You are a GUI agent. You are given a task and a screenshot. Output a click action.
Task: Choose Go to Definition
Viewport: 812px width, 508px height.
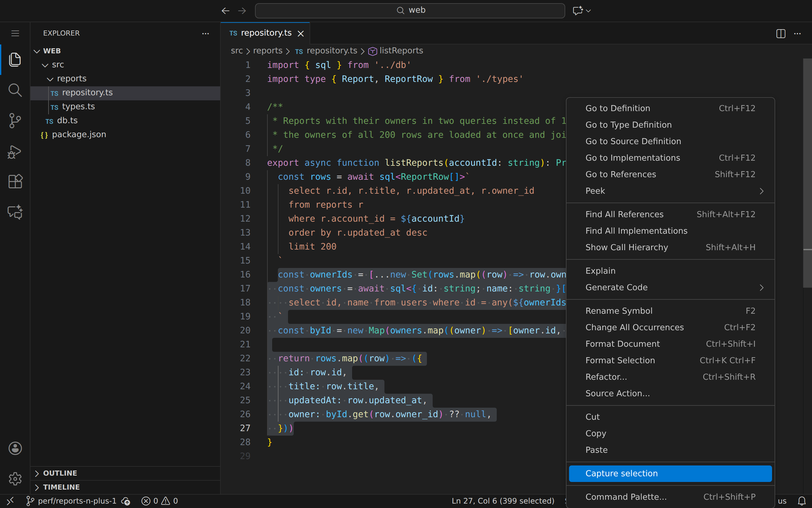pos(670,108)
